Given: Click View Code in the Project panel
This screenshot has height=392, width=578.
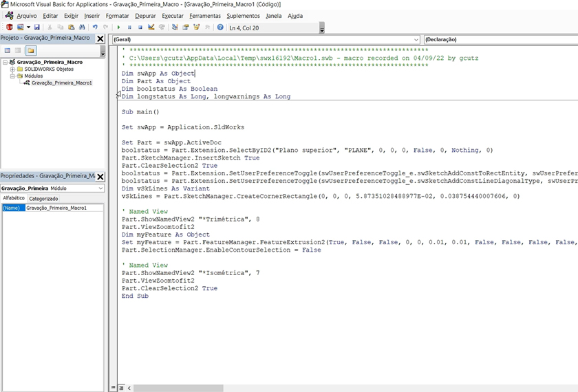Looking at the screenshot, I should (8, 51).
